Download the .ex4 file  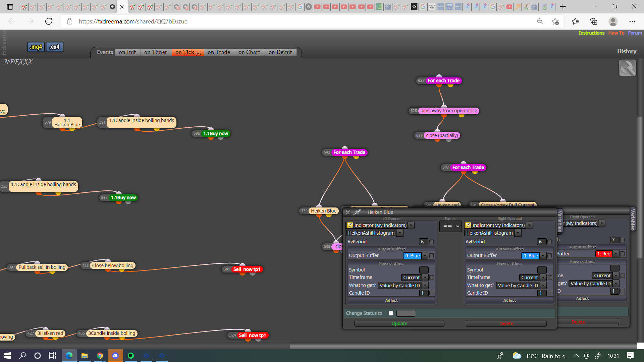coord(55,47)
